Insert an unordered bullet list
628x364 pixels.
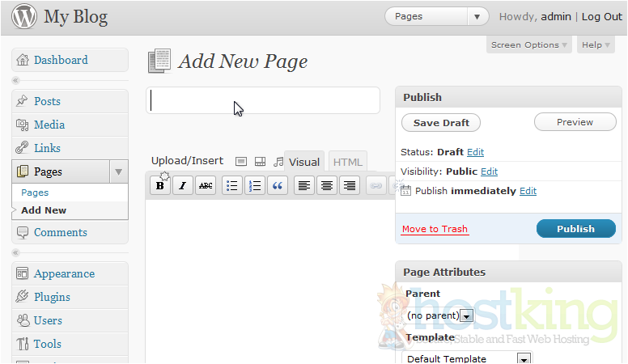(232, 186)
